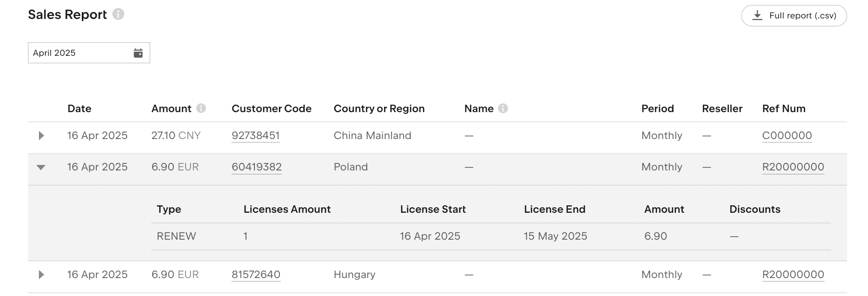
Task: Click the Period column header
Action: click(657, 109)
